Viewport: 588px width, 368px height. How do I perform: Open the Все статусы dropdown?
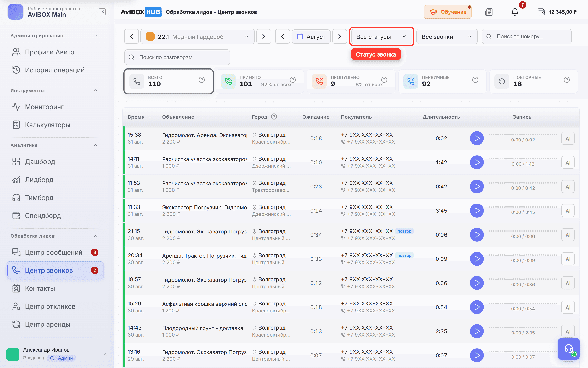tap(381, 37)
